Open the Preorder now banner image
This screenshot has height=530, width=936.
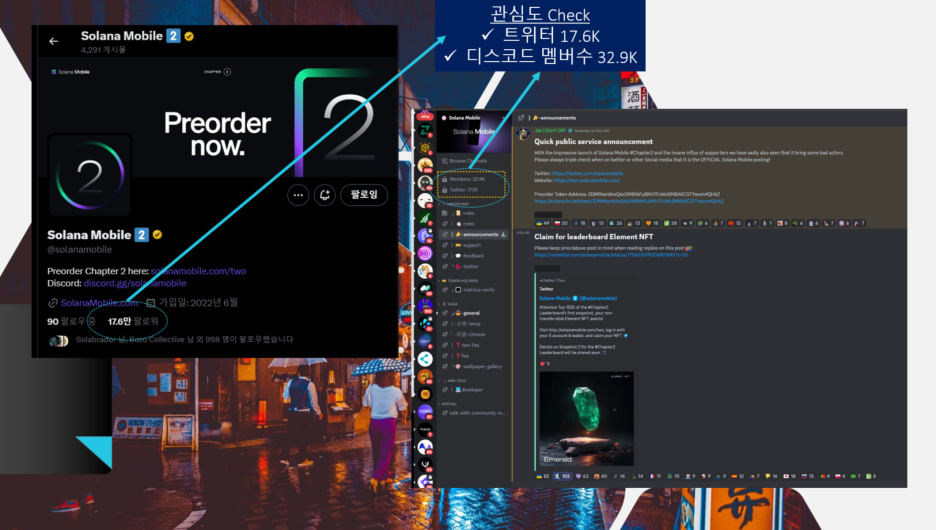(218, 116)
